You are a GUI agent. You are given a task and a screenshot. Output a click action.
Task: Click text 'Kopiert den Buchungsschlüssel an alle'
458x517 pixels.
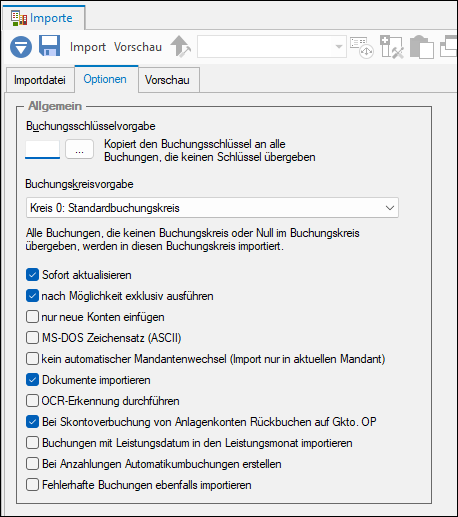coord(195,144)
